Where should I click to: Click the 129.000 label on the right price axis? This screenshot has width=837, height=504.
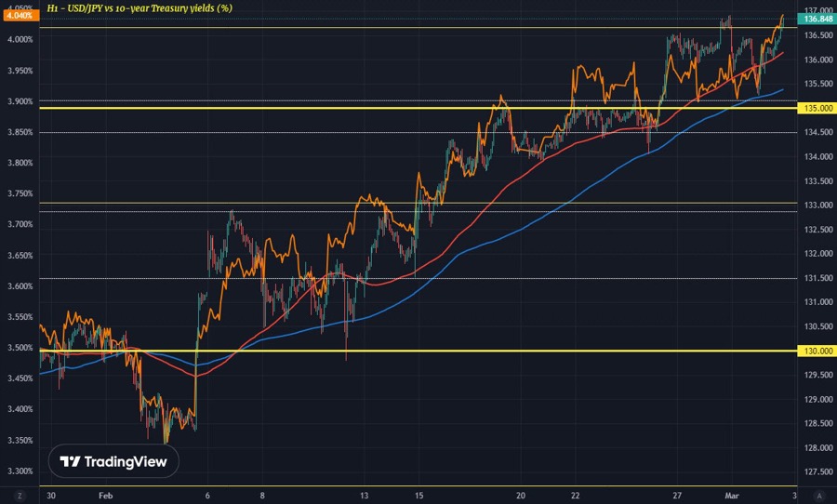818,399
